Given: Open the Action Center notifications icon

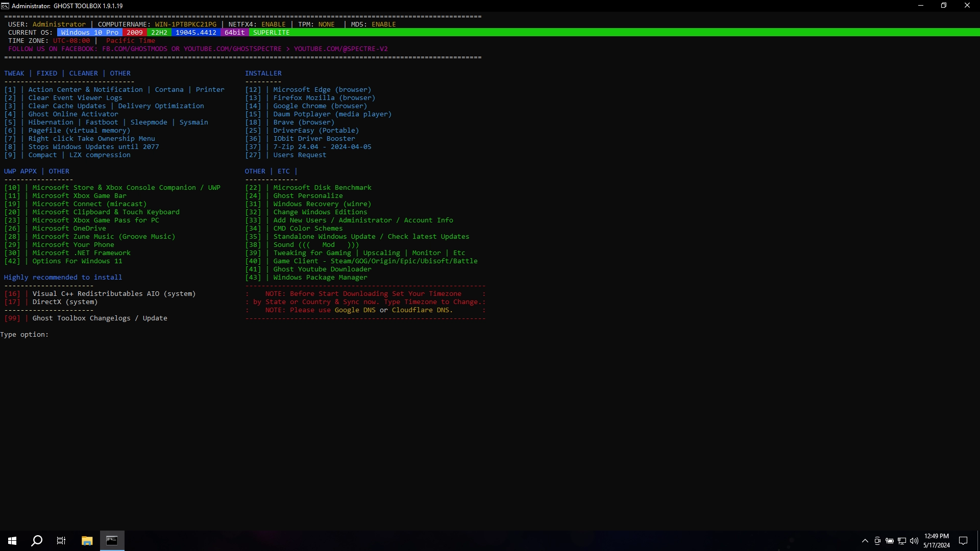Looking at the screenshot, I should click(963, 541).
